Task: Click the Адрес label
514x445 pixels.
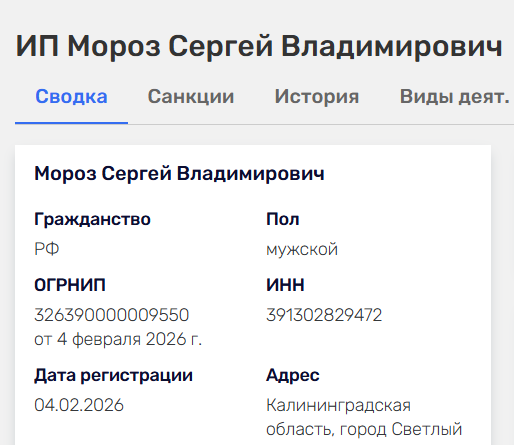Action: (293, 376)
